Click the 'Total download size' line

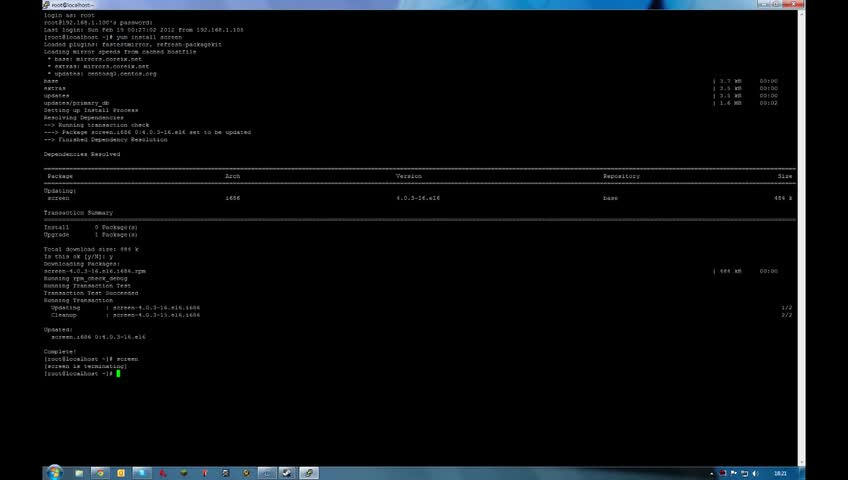pos(91,249)
